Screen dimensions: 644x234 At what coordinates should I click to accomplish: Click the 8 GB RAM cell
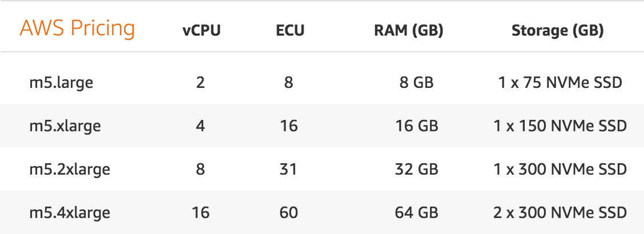(417, 83)
